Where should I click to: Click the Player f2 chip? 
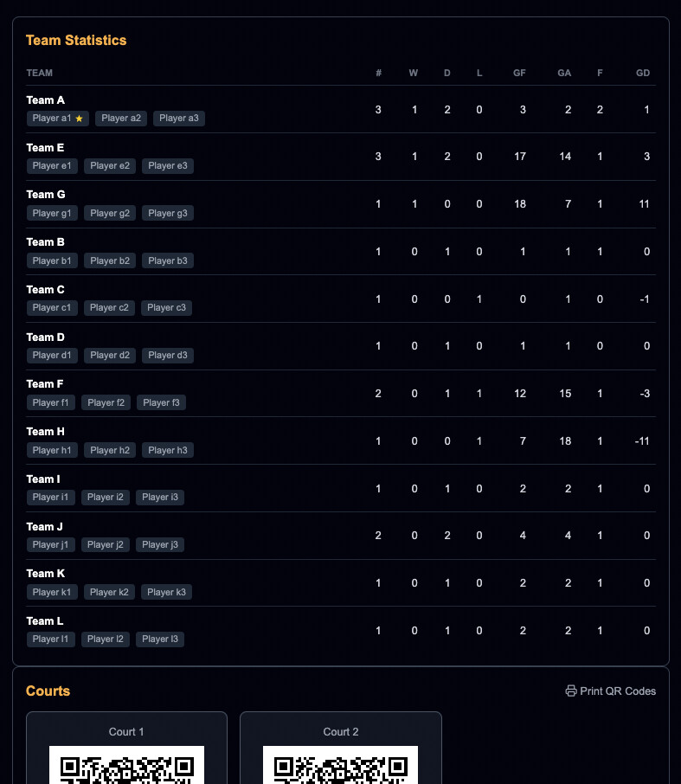[x=106, y=402]
